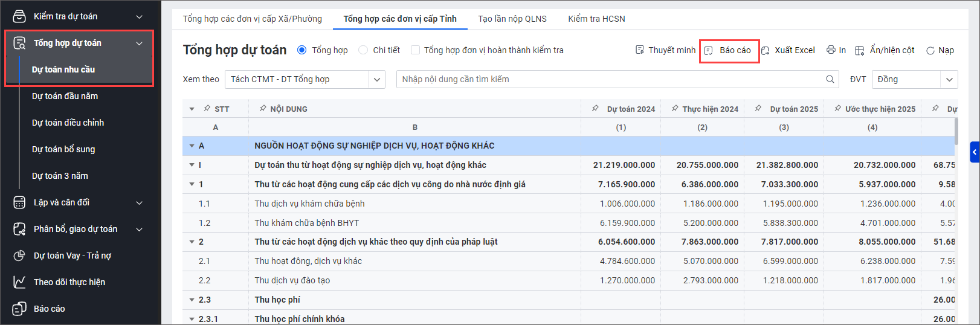Image resolution: width=980 pixels, height=325 pixels.
Task: Click the search magnifier icon
Action: tap(830, 79)
